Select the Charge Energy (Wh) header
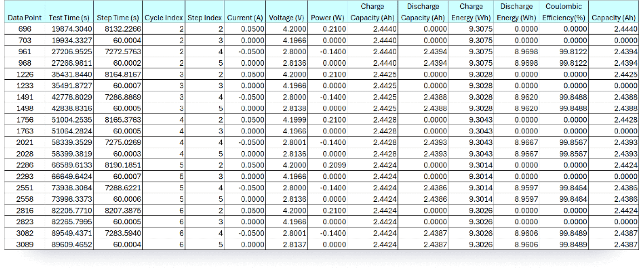Image resolution: width=644 pixels, height=272 pixels. tap(471, 12)
